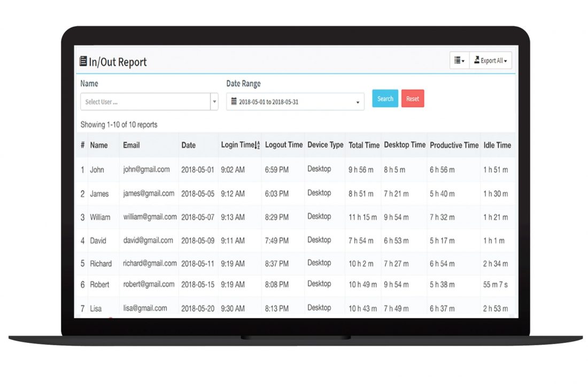Open the list view caret menu
The height and width of the screenshot is (384, 588).
[x=463, y=60]
